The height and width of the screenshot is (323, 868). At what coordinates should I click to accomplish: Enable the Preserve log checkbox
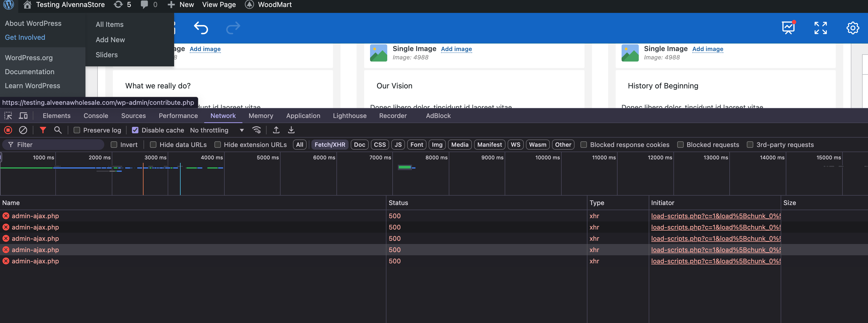pyautogui.click(x=77, y=130)
